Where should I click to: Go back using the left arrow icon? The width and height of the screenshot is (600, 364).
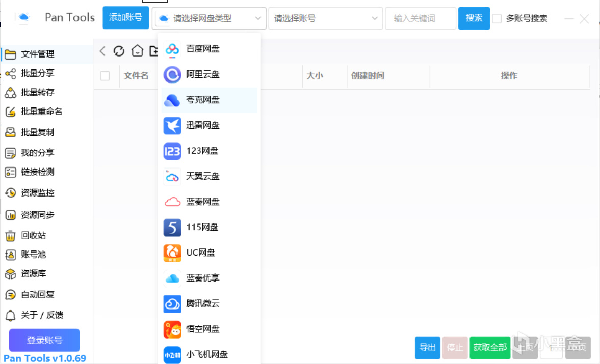click(x=102, y=51)
